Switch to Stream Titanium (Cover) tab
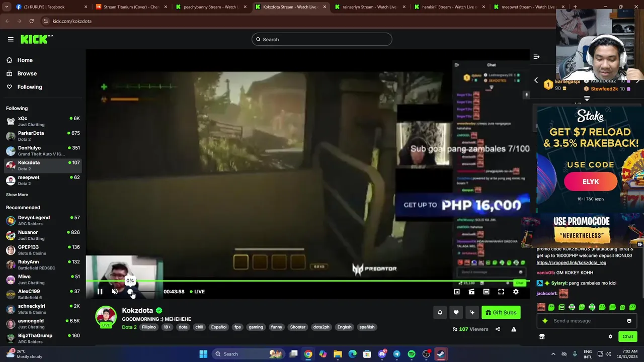This screenshot has width=644, height=362. (x=131, y=7)
